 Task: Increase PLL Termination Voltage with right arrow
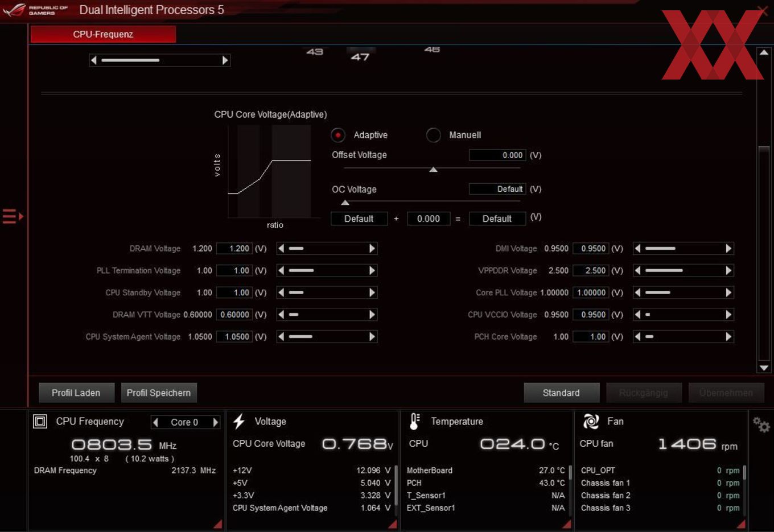pyautogui.click(x=372, y=271)
